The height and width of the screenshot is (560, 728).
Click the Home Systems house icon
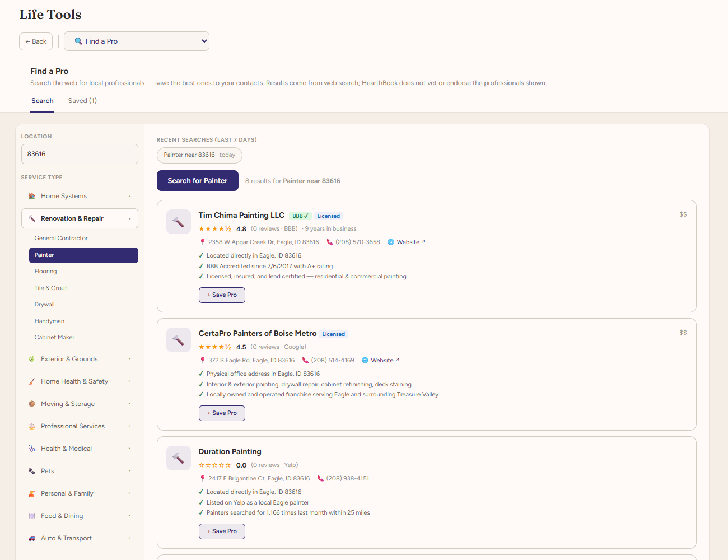(x=32, y=196)
